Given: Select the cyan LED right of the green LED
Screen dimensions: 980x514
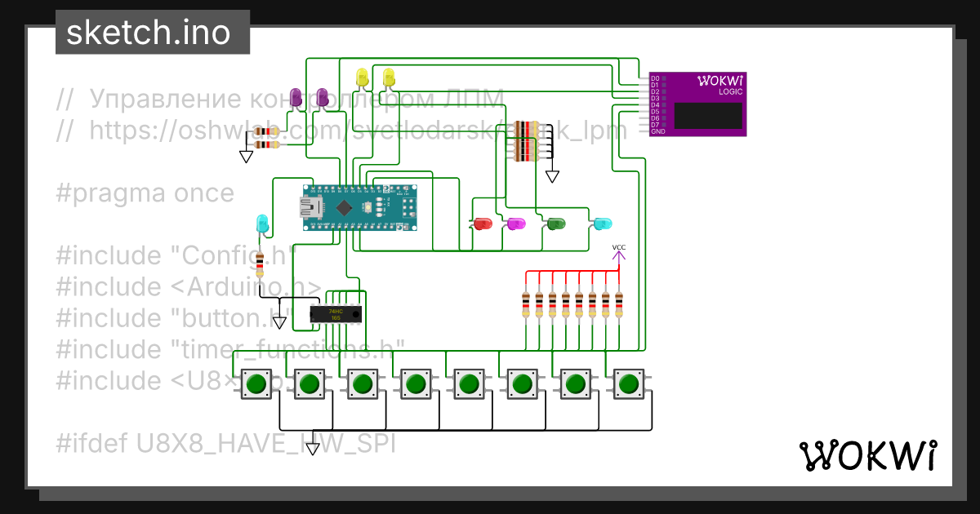Looking at the screenshot, I should point(601,223).
